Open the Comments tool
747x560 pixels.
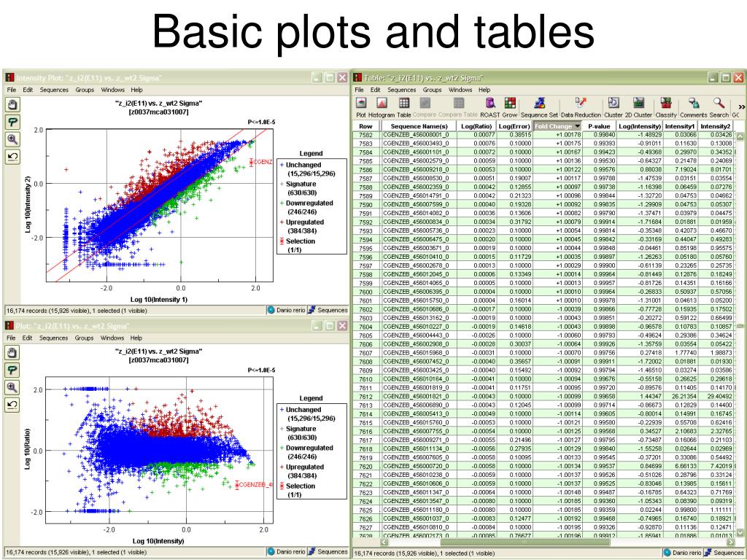point(694,107)
